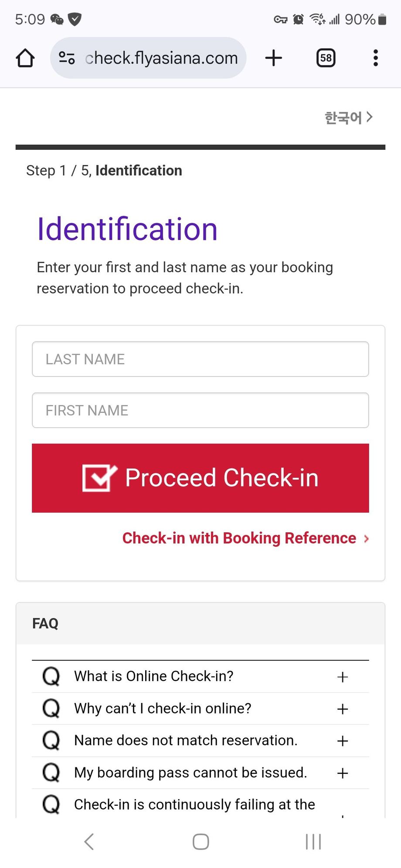Click the Proceed Check-in button
Screen dimensions: 401x868
tap(200, 478)
